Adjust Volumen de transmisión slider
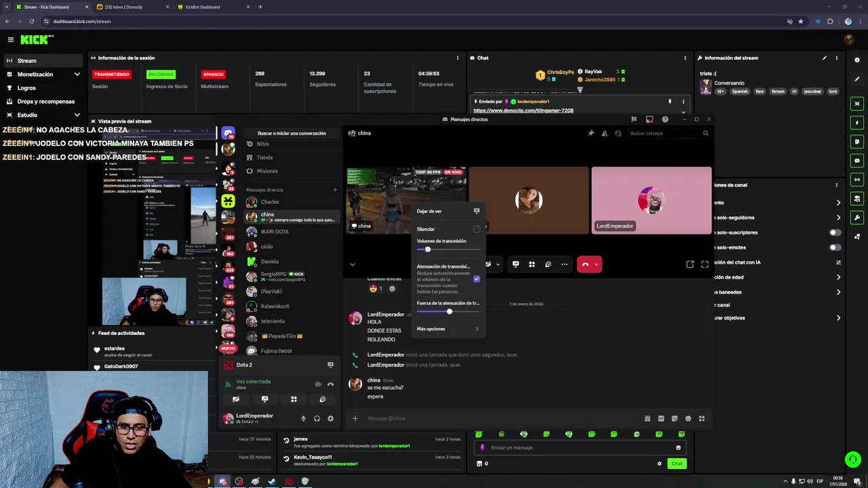Viewport: 868px width, 488px height. 448,249
